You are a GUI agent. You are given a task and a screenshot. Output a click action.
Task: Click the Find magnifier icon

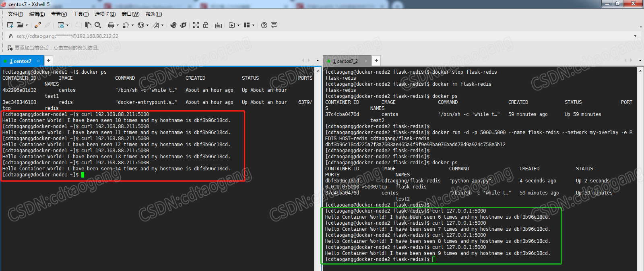click(x=98, y=25)
